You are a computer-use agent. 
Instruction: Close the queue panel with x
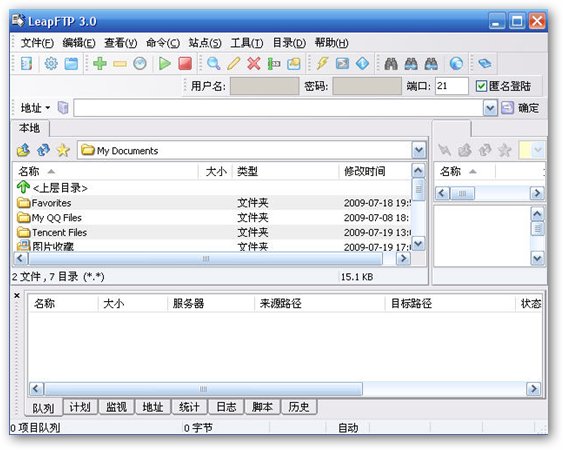point(17,296)
